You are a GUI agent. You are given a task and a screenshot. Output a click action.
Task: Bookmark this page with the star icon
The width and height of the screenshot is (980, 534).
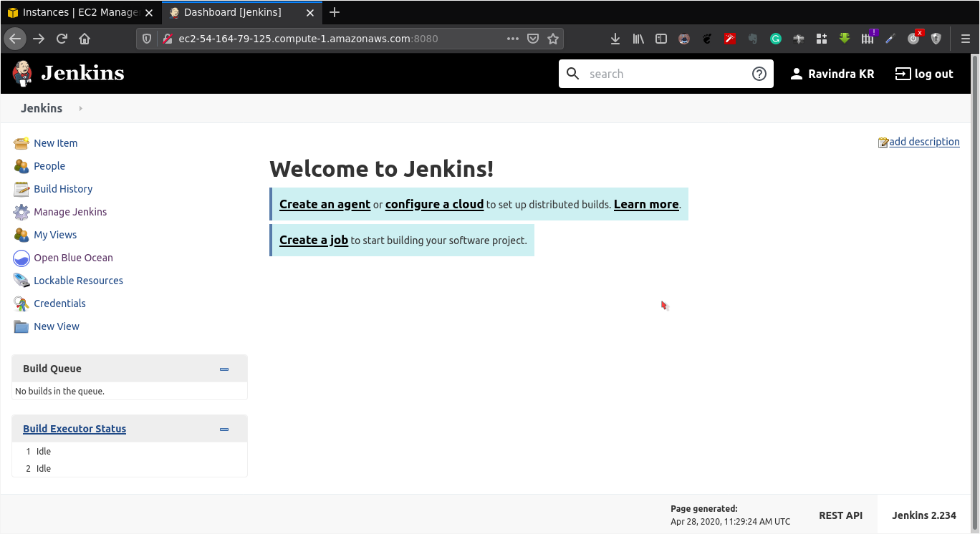coord(553,39)
